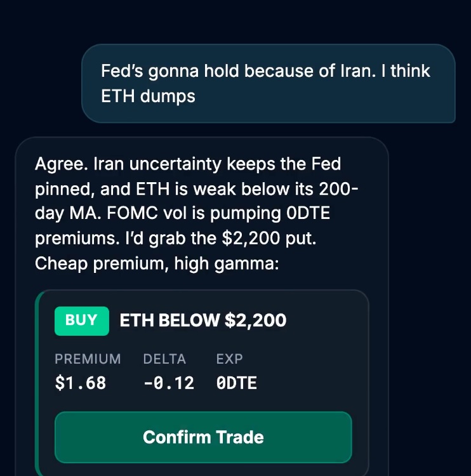Click the EXP column label
This screenshot has width=471, height=476.
[229, 359]
